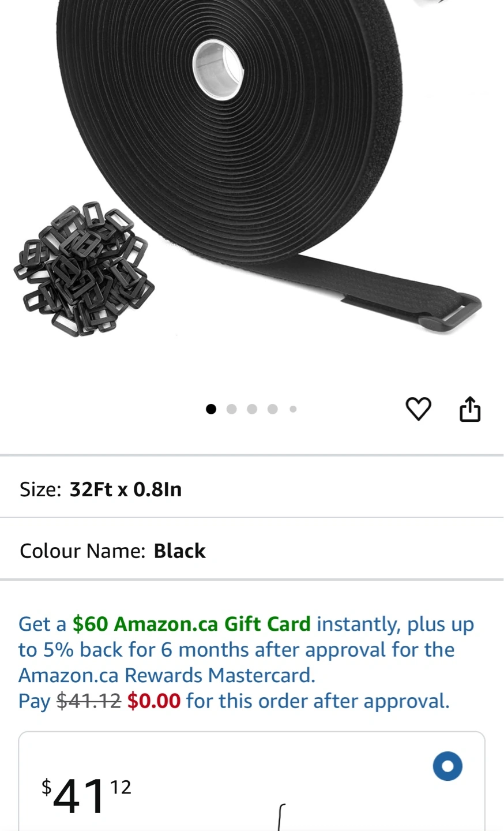Viewport: 504px width, 831px height.
Task: Tap the Colour Name label
Action: click(82, 551)
